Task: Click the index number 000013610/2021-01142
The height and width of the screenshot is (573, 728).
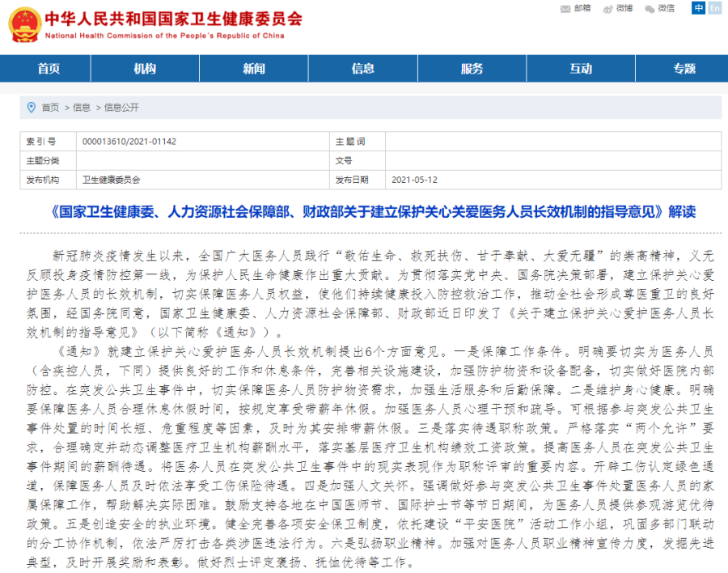Action: coord(129,142)
